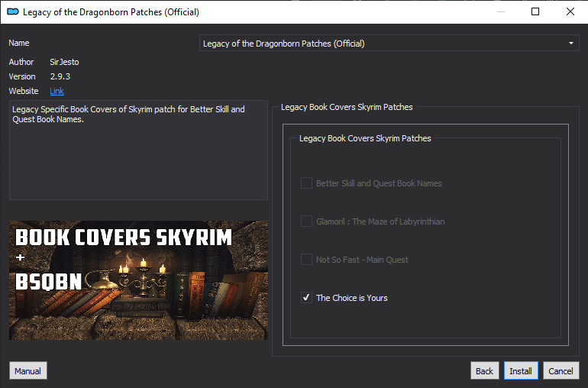Maximize the installer window
The image size is (588, 388).
(x=535, y=11)
